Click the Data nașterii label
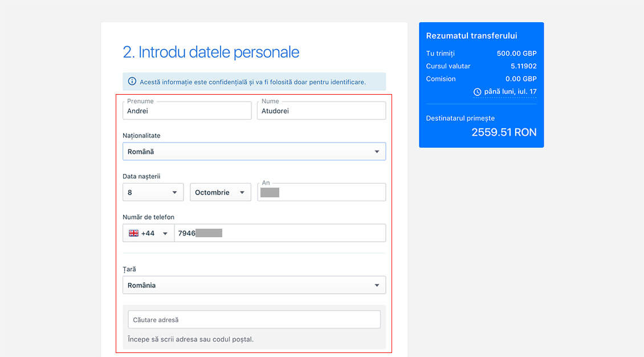Image resolution: width=644 pixels, height=357 pixels. coord(141,176)
